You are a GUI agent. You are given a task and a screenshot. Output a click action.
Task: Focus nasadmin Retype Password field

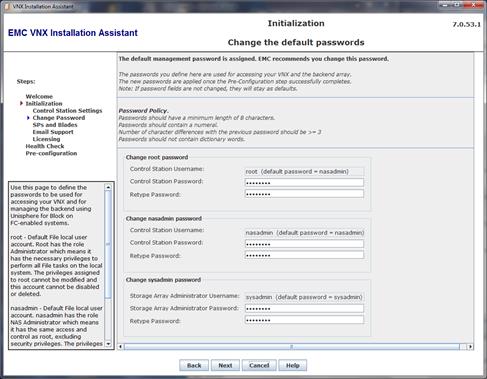[x=304, y=255]
